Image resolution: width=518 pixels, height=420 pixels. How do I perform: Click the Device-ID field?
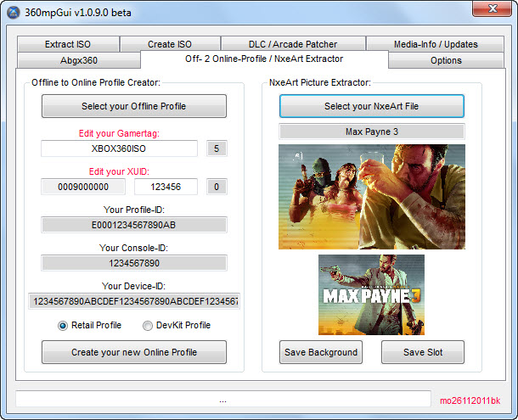coord(134,301)
